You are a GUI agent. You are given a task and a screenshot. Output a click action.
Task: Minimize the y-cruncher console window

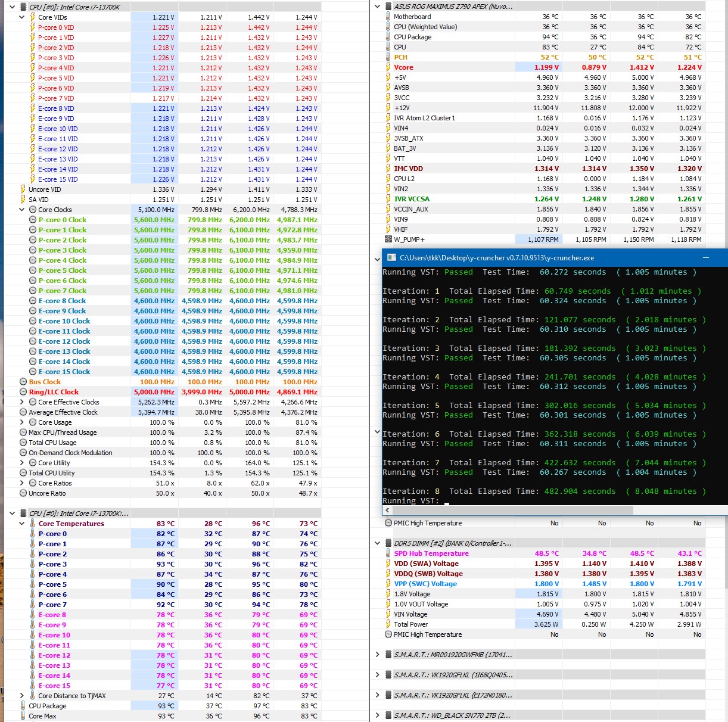[x=706, y=258]
